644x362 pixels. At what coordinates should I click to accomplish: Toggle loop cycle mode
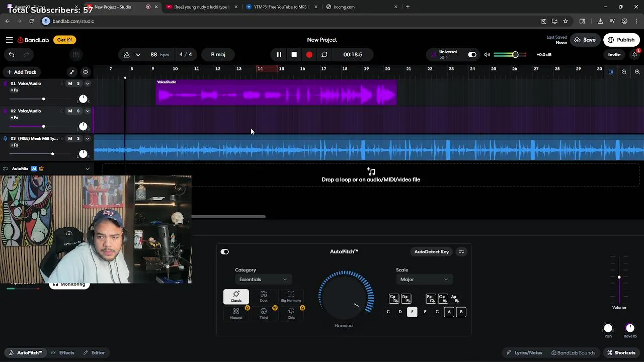324,54
